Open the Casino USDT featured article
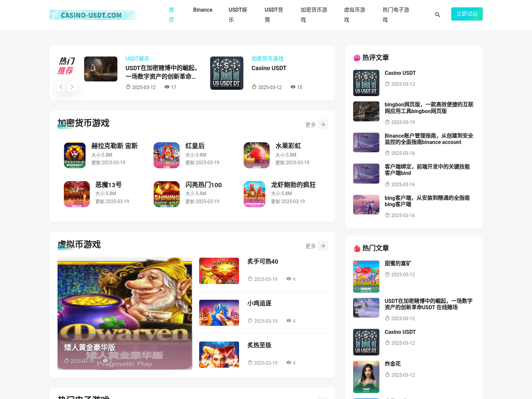Screen dimensions: 532x399 click(x=269, y=68)
